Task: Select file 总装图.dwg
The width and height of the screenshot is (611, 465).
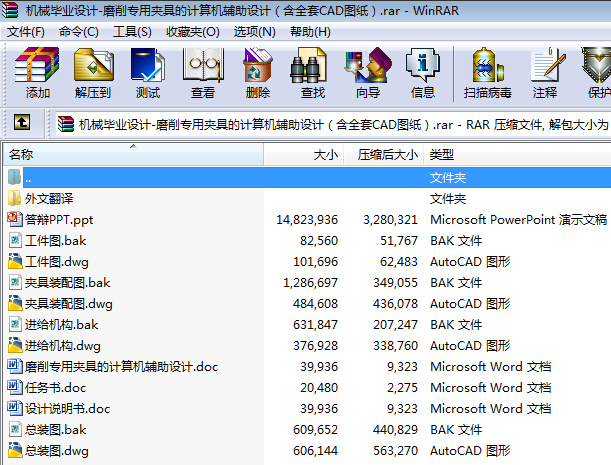Action: [x=57, y=451]
